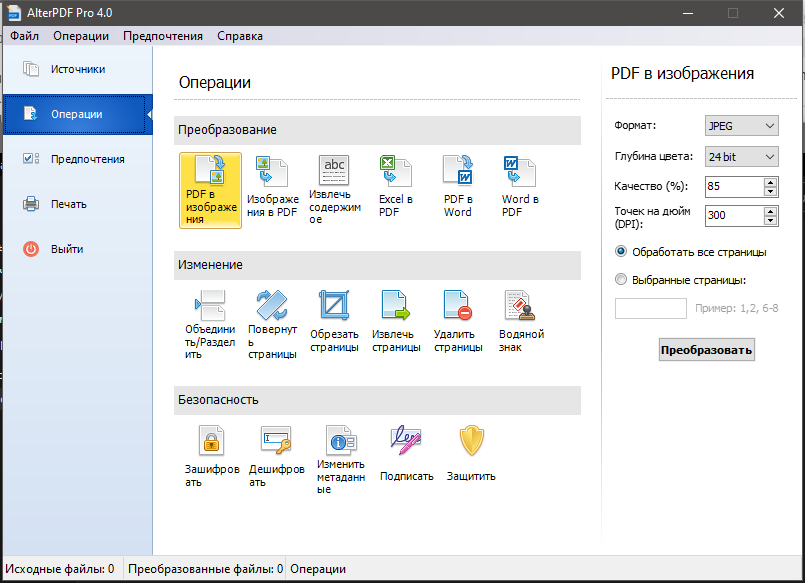Select the Обработать все страницы radio button

621,251
